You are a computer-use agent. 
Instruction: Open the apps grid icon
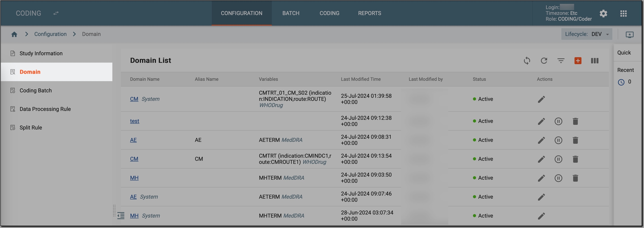[x=623, y=13]
